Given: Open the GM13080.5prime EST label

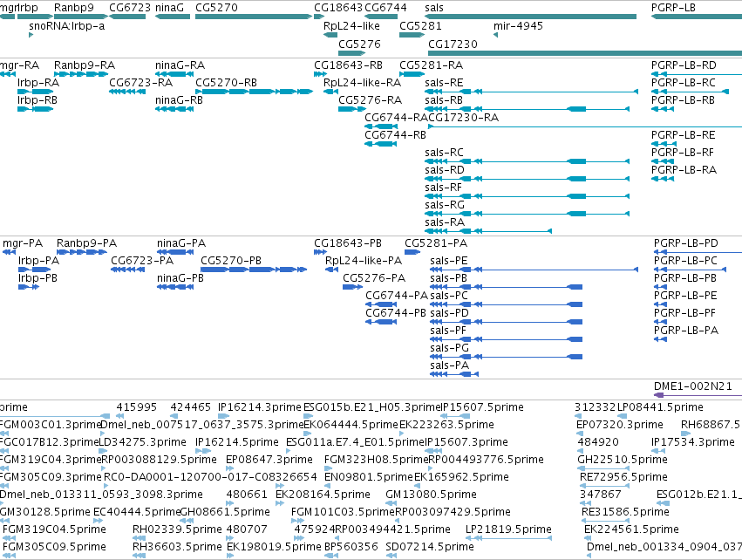Looking at the screenshot, I should coord(431,494).
